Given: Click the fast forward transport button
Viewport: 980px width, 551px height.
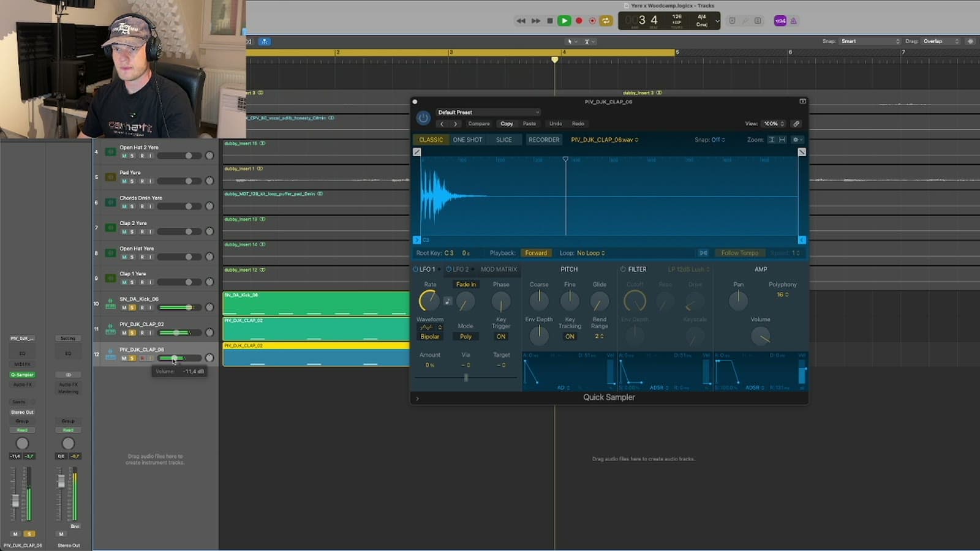Looking at the screenshot, I should point(536,21).
